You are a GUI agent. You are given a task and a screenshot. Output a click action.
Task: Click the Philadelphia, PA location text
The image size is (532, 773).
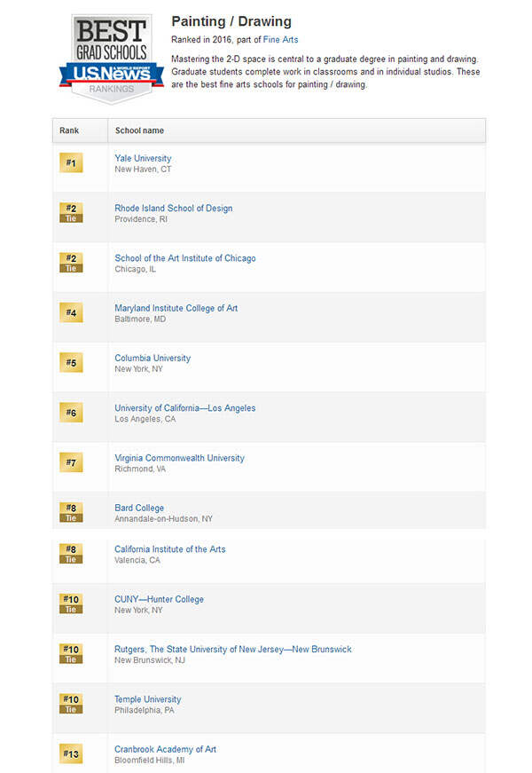(x=145, y=710)
